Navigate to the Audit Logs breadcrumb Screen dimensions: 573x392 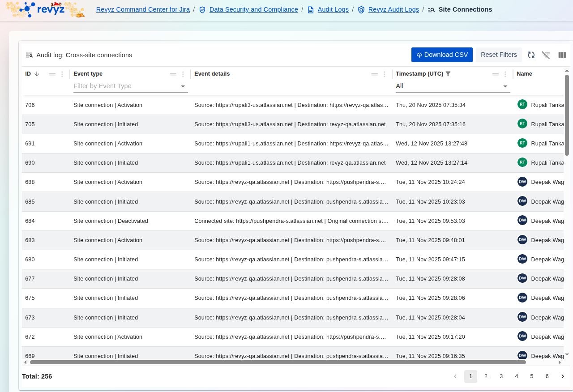[x=333, y=9]
